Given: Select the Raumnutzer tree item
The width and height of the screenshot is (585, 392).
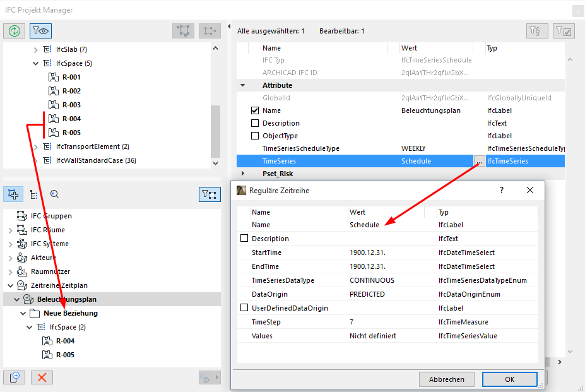Looking at the screenshot, I should click(x=50, y=271).
